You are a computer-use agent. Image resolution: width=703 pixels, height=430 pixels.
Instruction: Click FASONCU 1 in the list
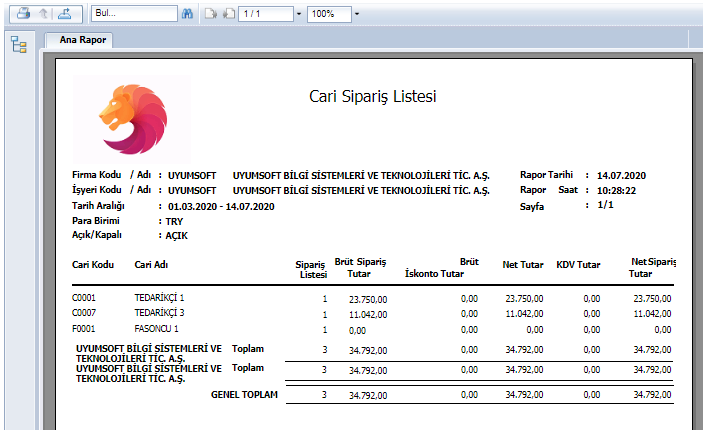pyautogui.click(x=157, y=328)
